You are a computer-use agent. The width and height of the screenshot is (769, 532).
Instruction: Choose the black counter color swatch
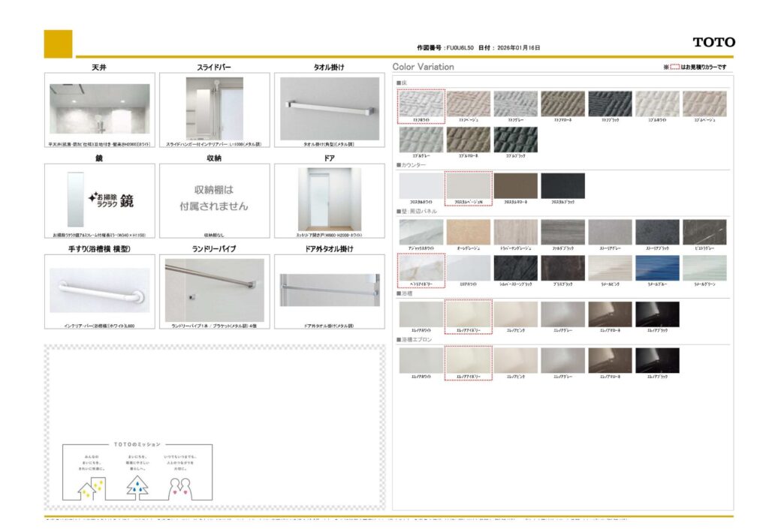(562, 186)
